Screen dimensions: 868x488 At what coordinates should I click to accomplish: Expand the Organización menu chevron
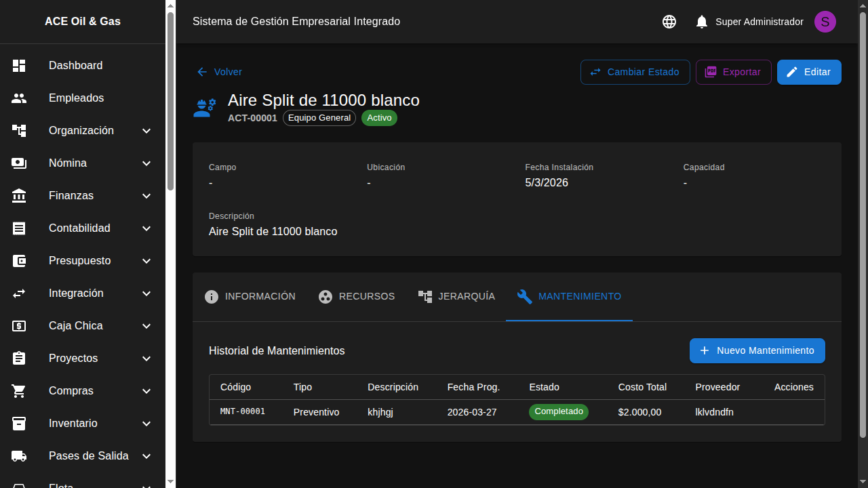(146, 131)
